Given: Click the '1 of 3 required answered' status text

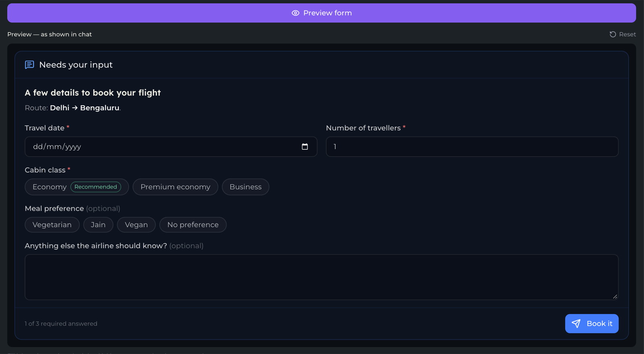Looking at the screenshot, I should click(x=61, y=324).
